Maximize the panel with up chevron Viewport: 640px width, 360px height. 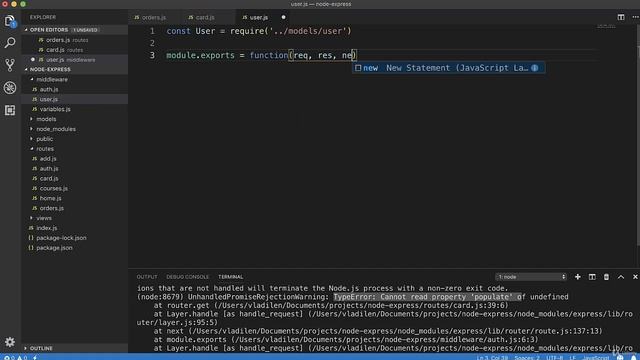coord(621,277)
